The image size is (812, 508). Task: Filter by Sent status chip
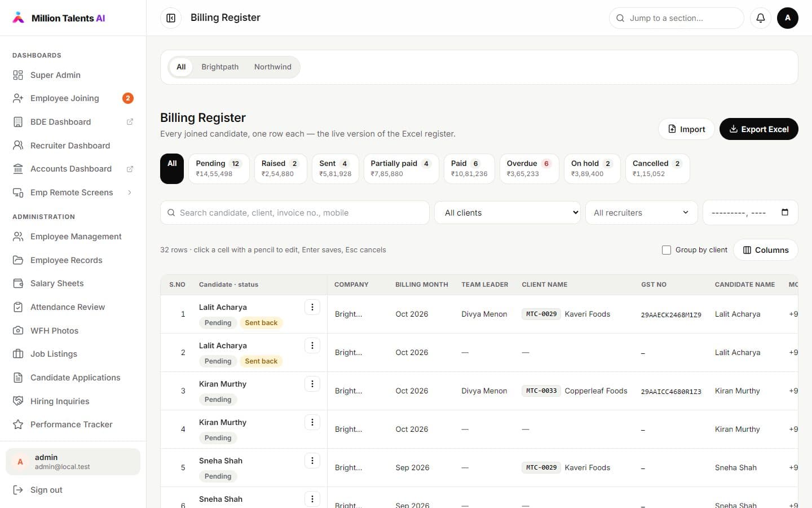[x=336, y=169]
